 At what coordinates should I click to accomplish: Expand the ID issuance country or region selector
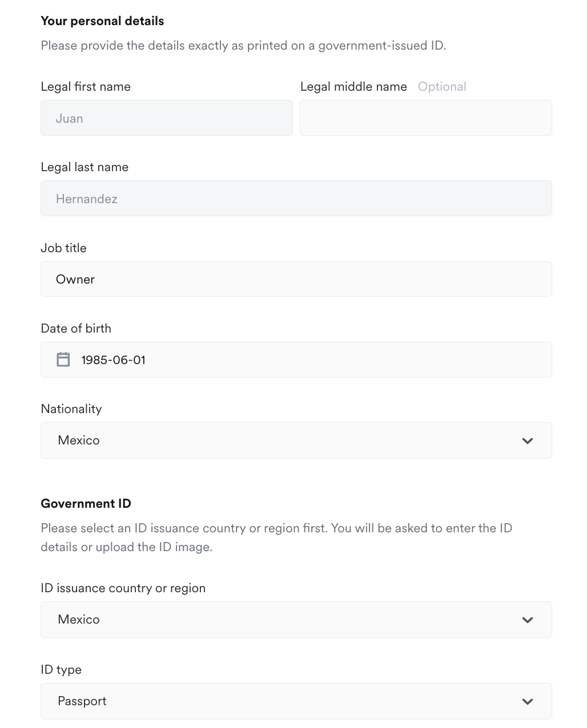(296, 620)
